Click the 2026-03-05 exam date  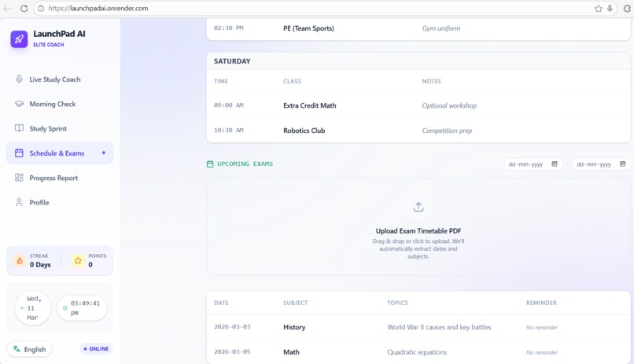(232, 351)
